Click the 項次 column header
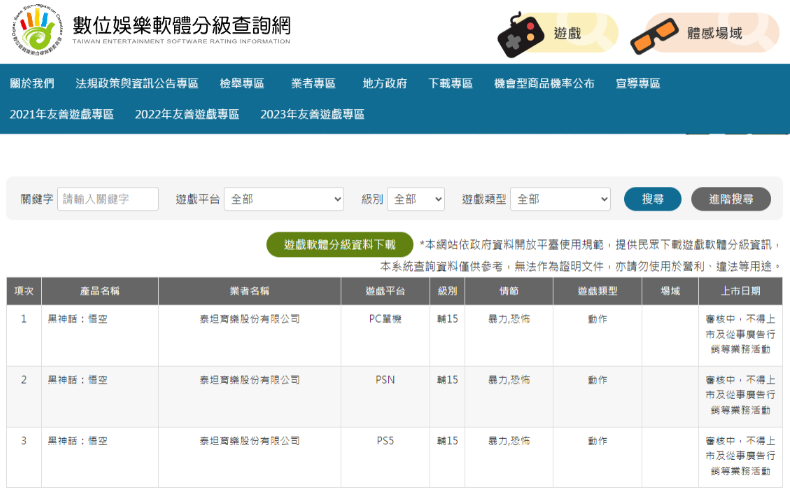The height and width of the screenshot is (496, 790). click(24, 291)
